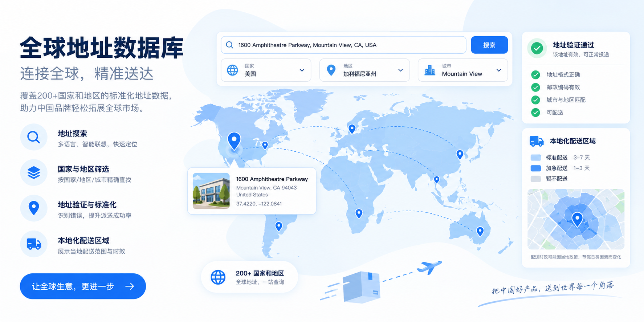Screen dimensions: 644x322
Task: Open the 城市 dropdown showing Mountain View
Action: [463, 70]
